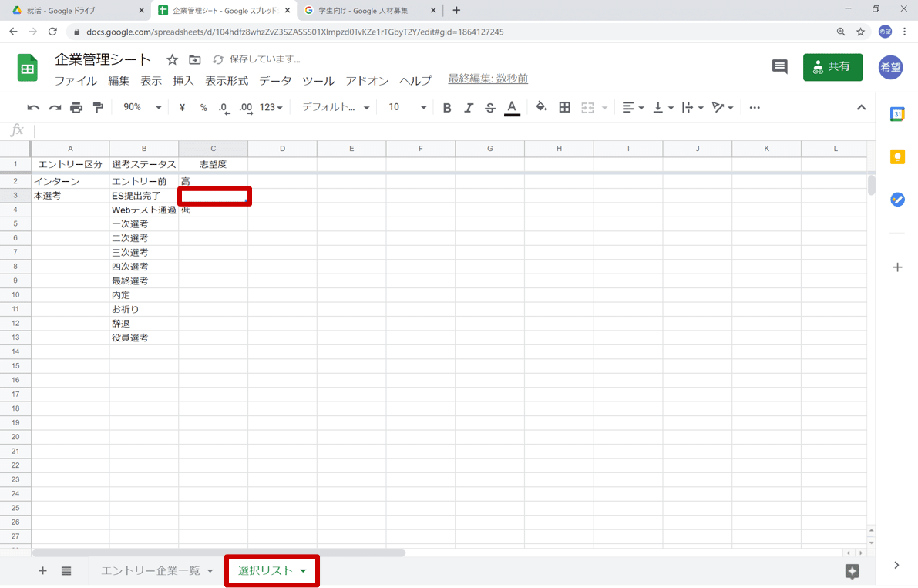Viewport: 918px width, 588px height.
Task: Print the spreadsheet with printer icon
Action: pos(76,108)
